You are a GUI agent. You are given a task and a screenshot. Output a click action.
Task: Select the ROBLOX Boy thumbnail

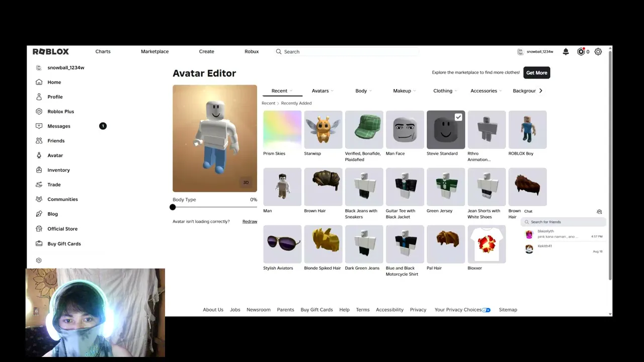528,130
